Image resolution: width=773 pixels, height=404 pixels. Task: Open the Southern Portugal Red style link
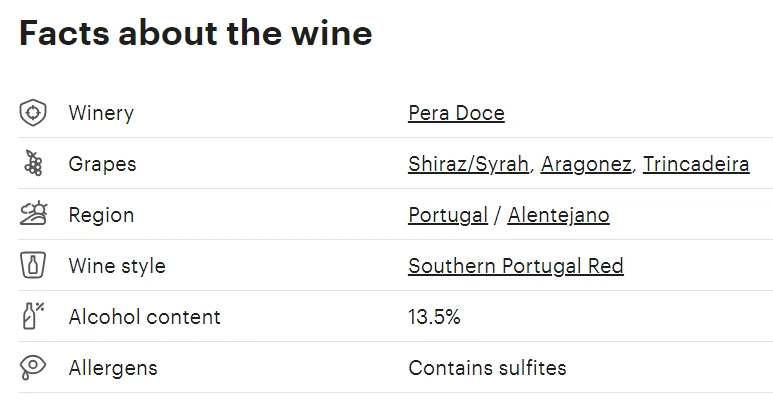pos(515,266)
